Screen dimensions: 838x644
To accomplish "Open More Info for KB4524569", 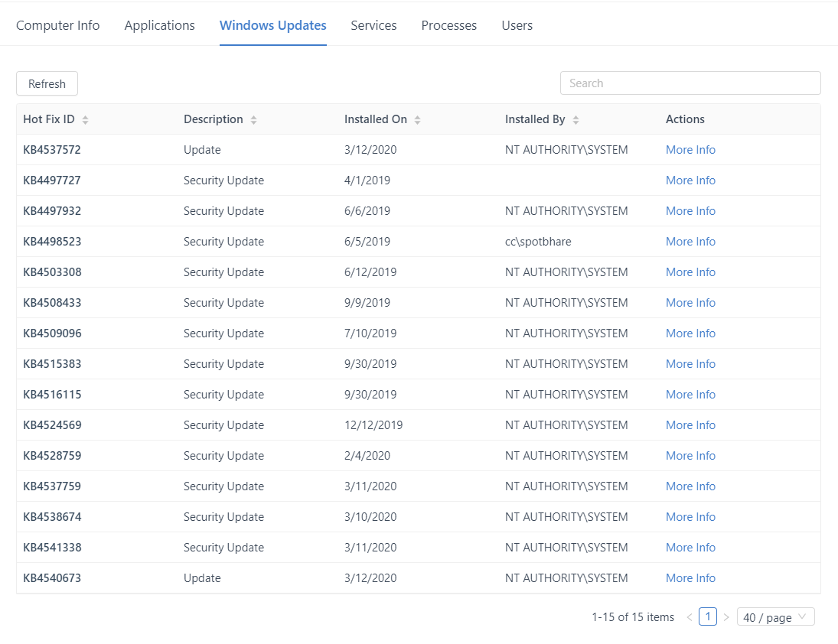I will (690, 425).
